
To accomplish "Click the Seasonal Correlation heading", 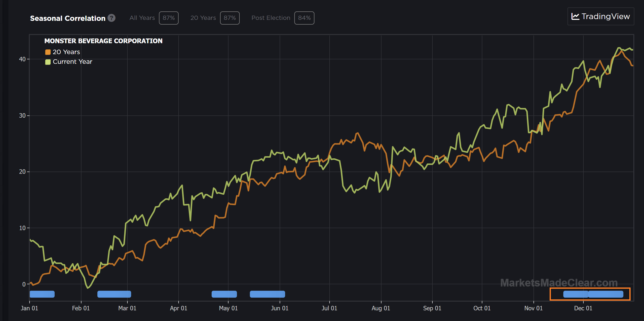I will 68,18.
